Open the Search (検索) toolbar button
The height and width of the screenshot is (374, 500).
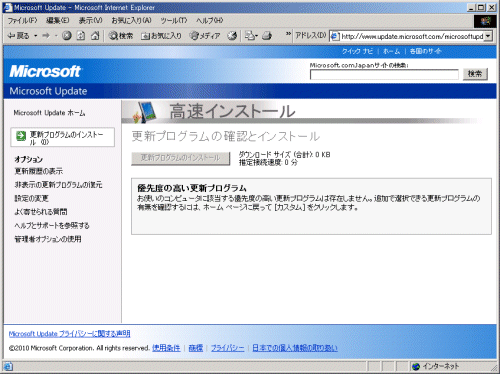point(121,36)
